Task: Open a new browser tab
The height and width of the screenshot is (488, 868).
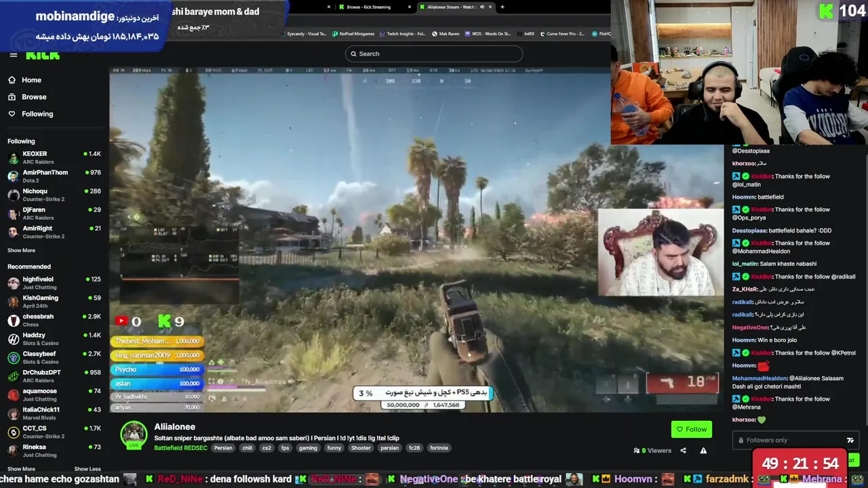Action: 502,7
